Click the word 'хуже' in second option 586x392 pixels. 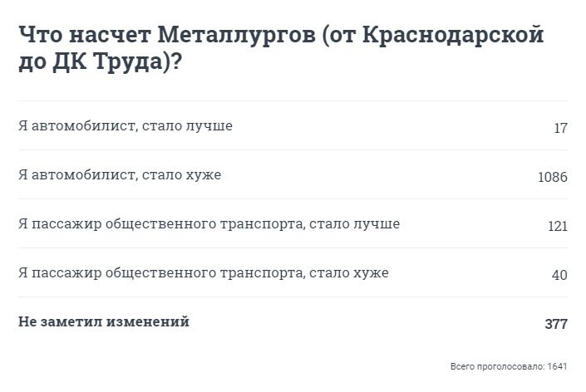[204, 174]
